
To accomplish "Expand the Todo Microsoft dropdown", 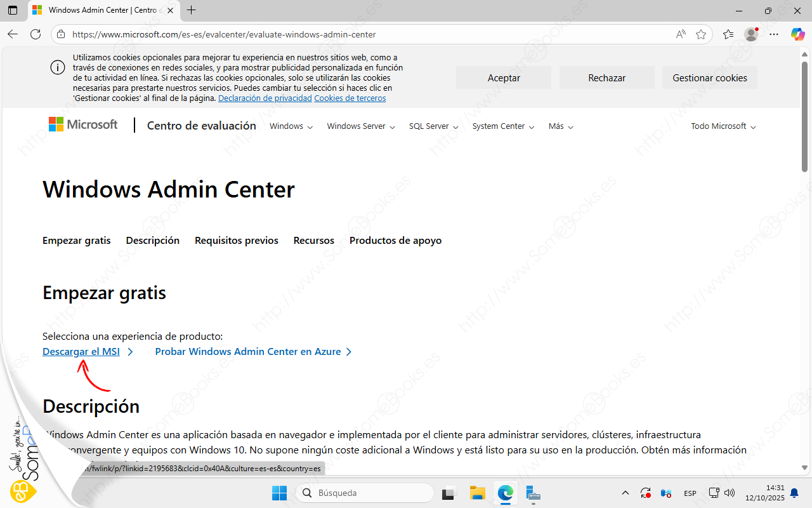I will click(723, 126).
